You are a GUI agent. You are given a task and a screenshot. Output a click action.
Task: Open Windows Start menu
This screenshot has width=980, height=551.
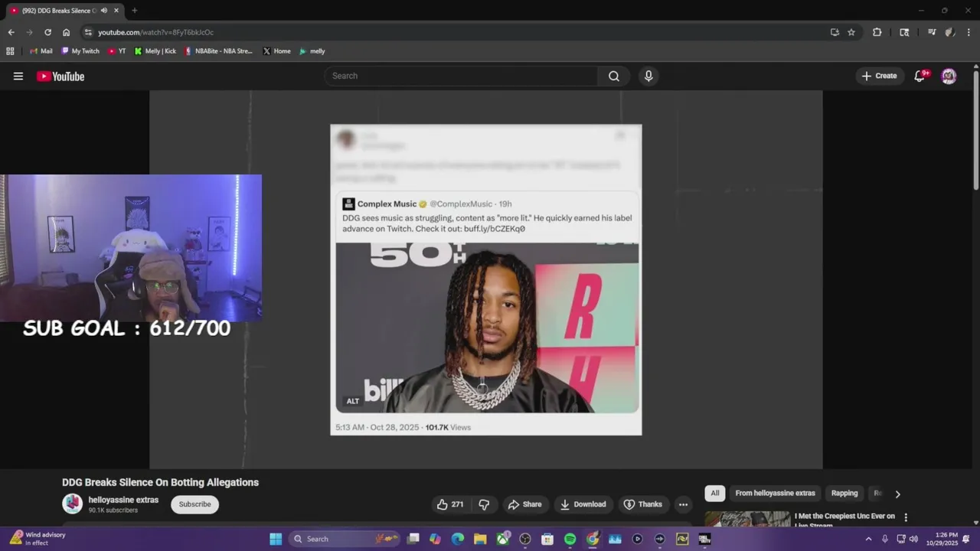(x=276, y=539)
